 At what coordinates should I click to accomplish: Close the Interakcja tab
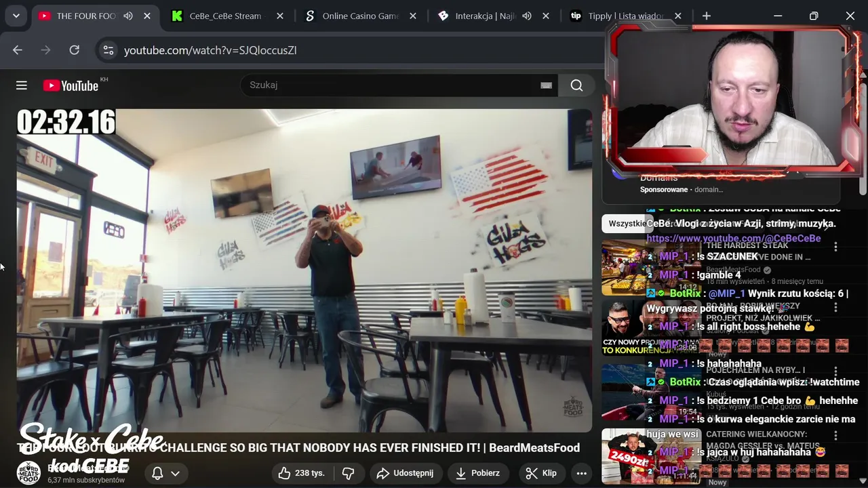pyautogui.click(x=545, y=16)
